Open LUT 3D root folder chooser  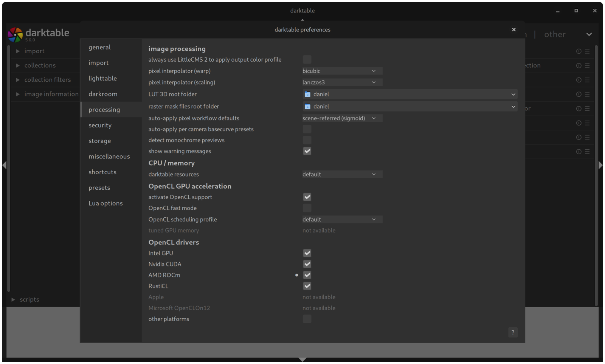click(x=410, y=94)
